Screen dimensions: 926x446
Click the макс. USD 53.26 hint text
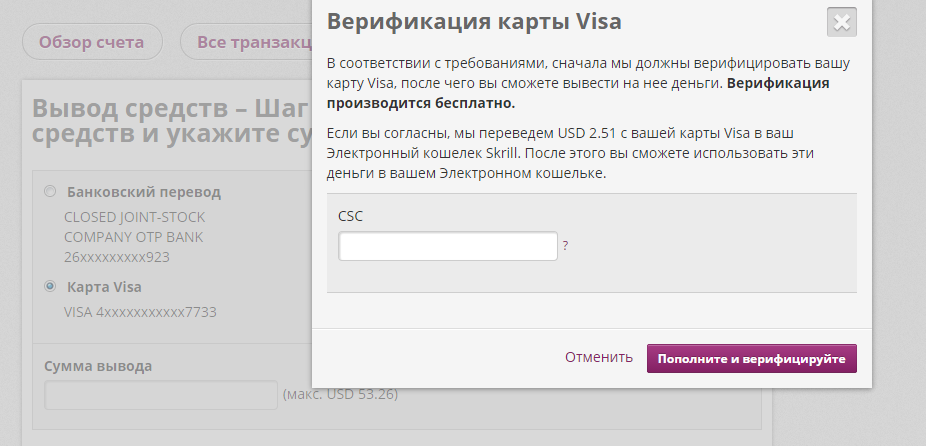coord(340,395)
